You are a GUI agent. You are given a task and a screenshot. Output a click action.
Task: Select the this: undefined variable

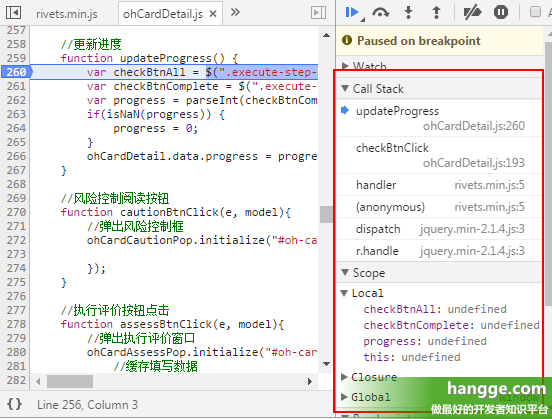412,357
